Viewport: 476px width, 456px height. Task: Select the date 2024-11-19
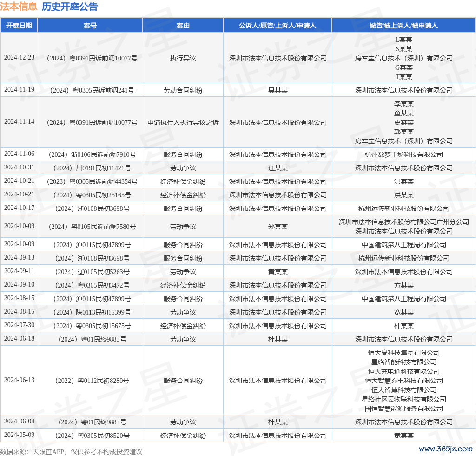[19, 90]
